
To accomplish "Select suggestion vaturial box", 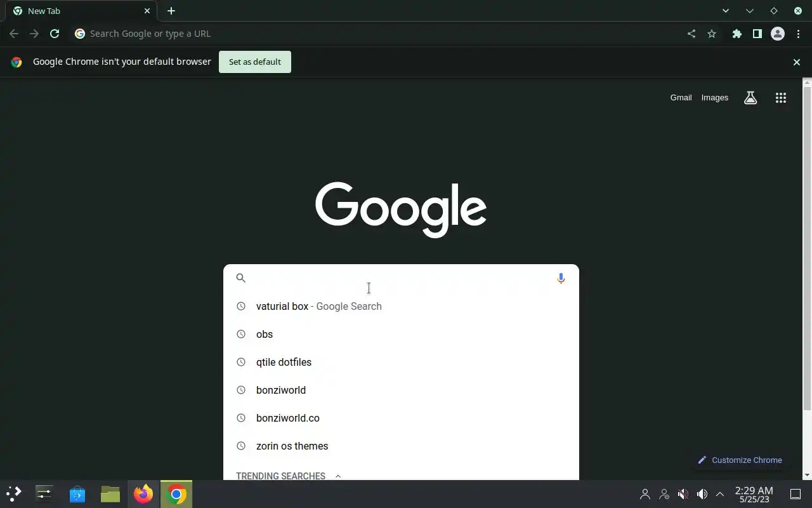I will (x=401, y=306).
